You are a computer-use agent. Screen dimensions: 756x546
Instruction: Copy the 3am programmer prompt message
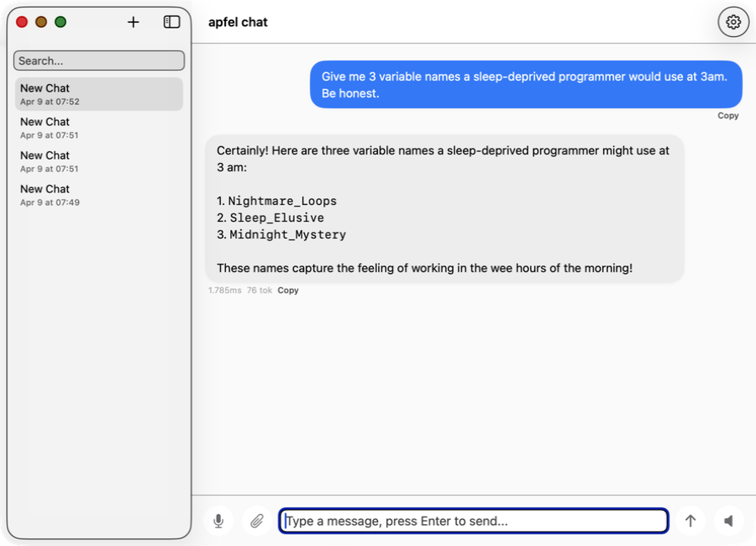coord(727,115)
